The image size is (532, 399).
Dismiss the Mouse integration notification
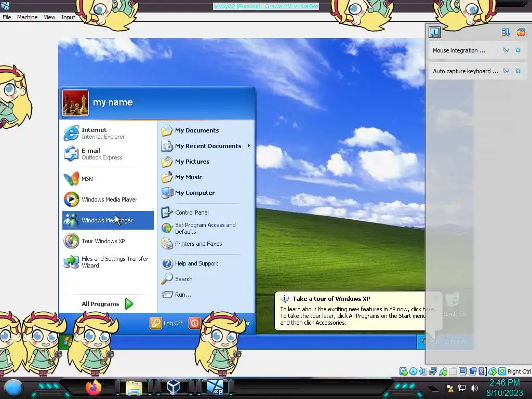coord(518,50)
